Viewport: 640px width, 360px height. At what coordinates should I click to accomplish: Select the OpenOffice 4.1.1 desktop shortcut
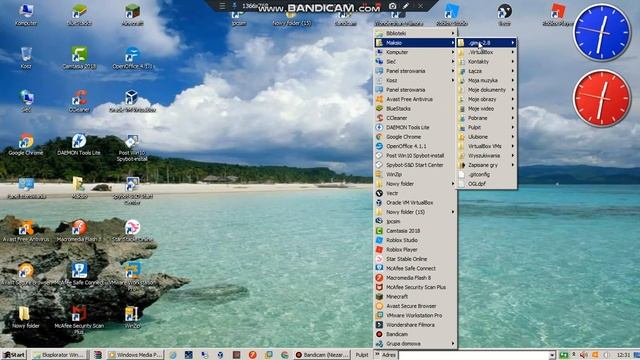pyautogui.click(x=132, y=58)
